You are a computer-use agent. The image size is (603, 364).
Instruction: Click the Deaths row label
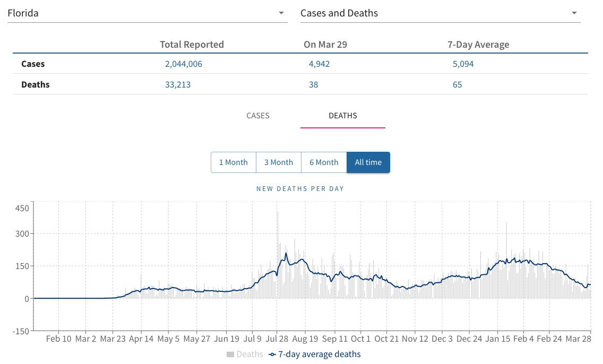[36, 84]
